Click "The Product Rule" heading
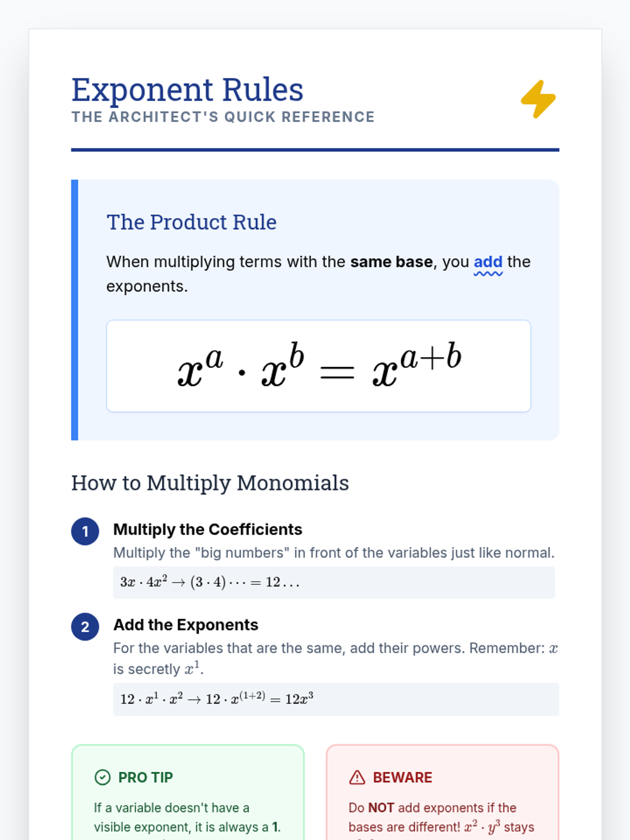This screenshot has height=840, width=630. 192,222
